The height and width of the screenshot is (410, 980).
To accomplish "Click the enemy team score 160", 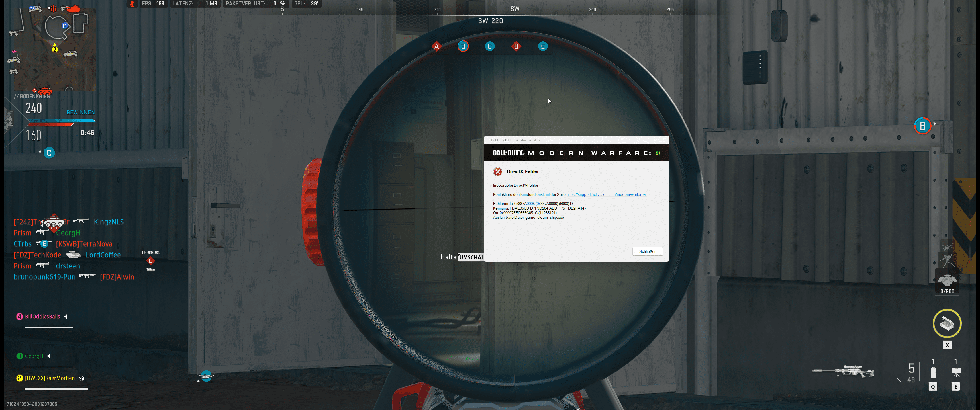I will click(34, 136).
